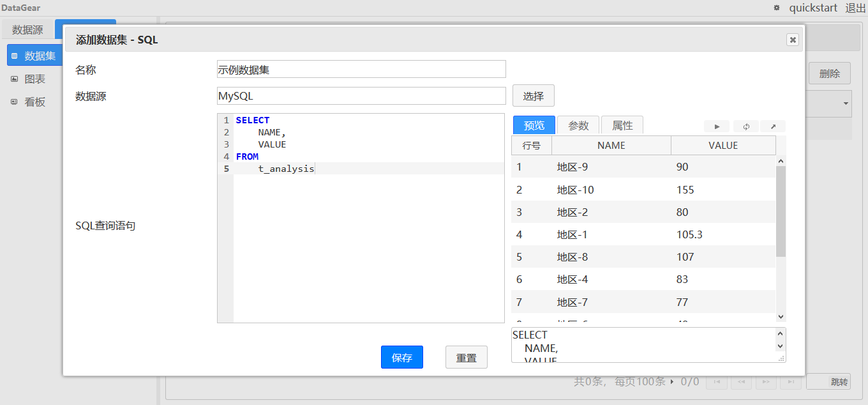Execute the SQL query with the play icon

(716, 126)
